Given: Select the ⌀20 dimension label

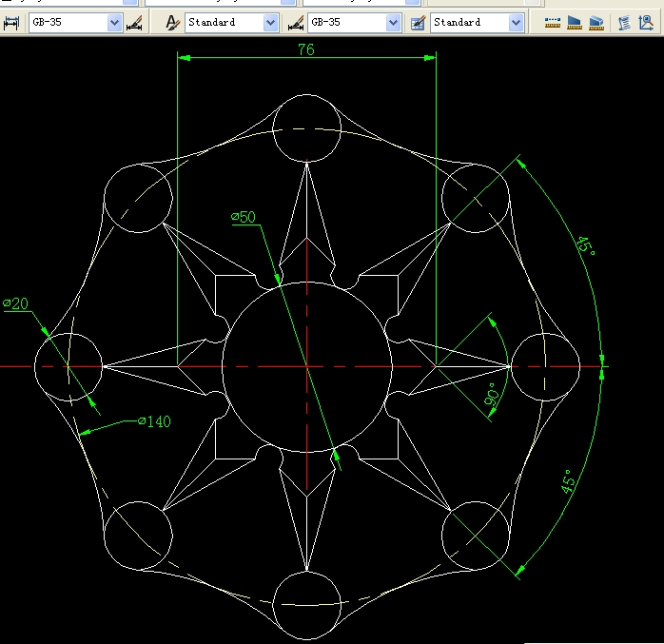Looking at the screenshot, I should pos(15,303).
